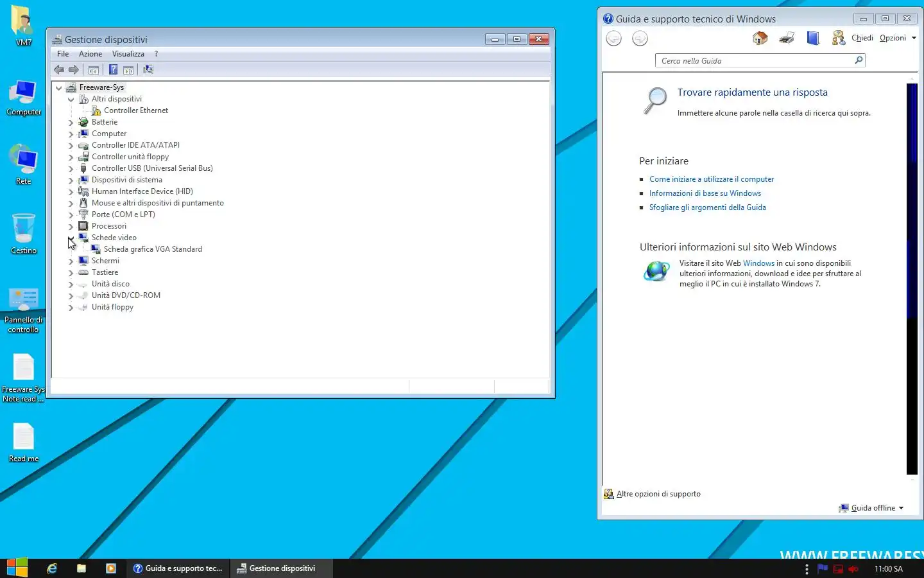Open File Explorer from the taskbar
The width and height of the screenshot is (924, 578).
coord(81,568)
